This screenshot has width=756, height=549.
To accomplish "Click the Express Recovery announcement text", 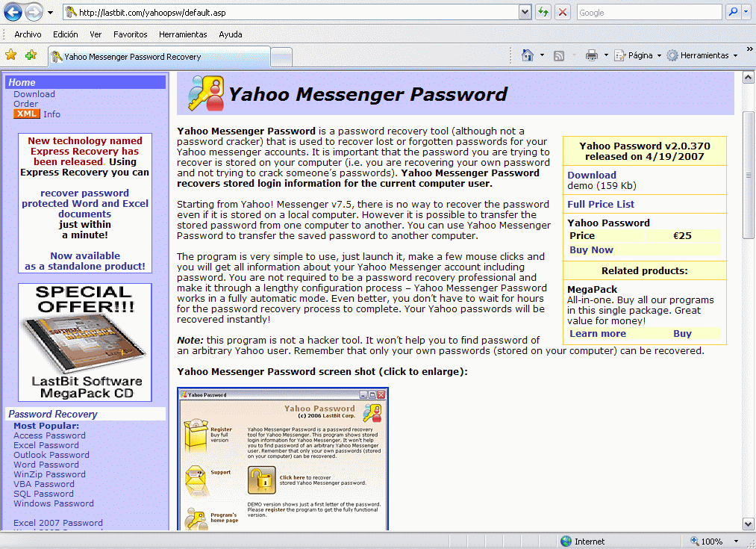I will coord(85,203).
